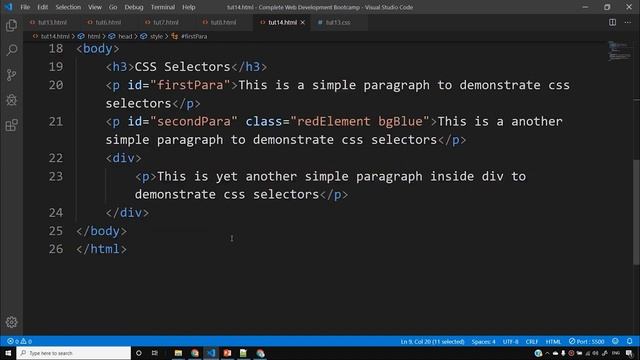
Task: Change file encoding UTF-8
Action: [510, 341]
